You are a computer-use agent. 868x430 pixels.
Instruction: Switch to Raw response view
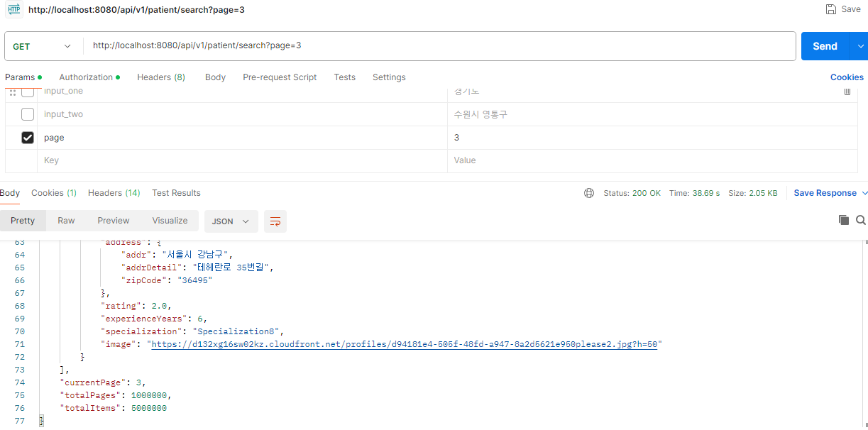[x=66, y=221]
